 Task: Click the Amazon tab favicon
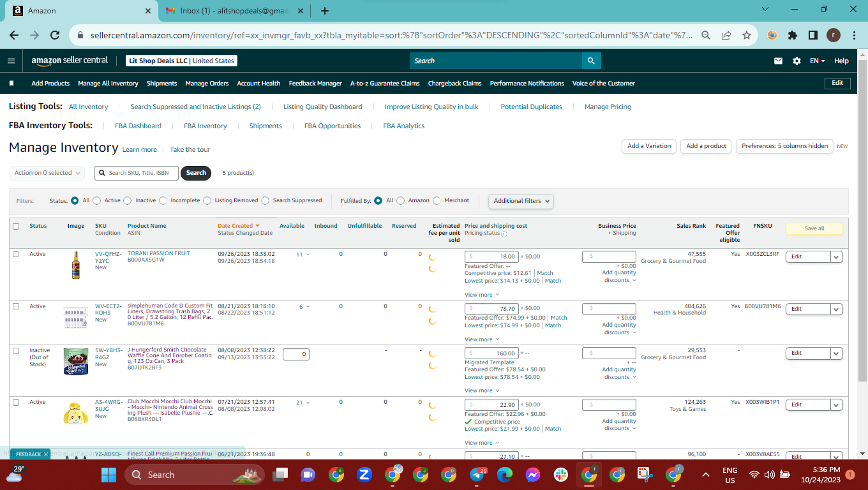[x=18, y=11]
